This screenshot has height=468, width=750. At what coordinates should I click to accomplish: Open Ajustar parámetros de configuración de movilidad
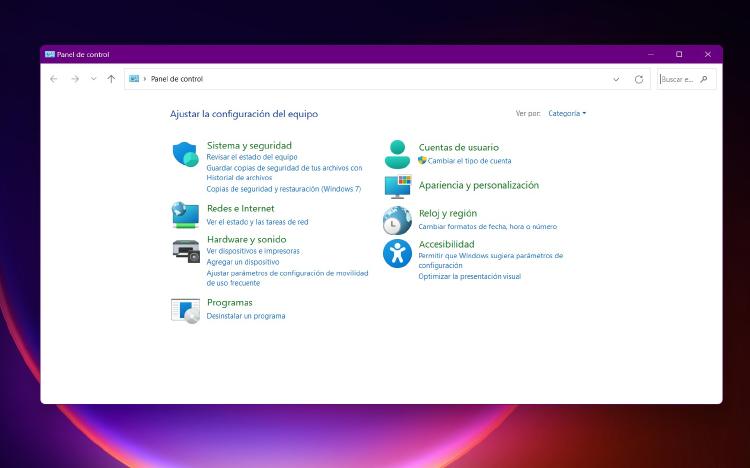point(287,278)
